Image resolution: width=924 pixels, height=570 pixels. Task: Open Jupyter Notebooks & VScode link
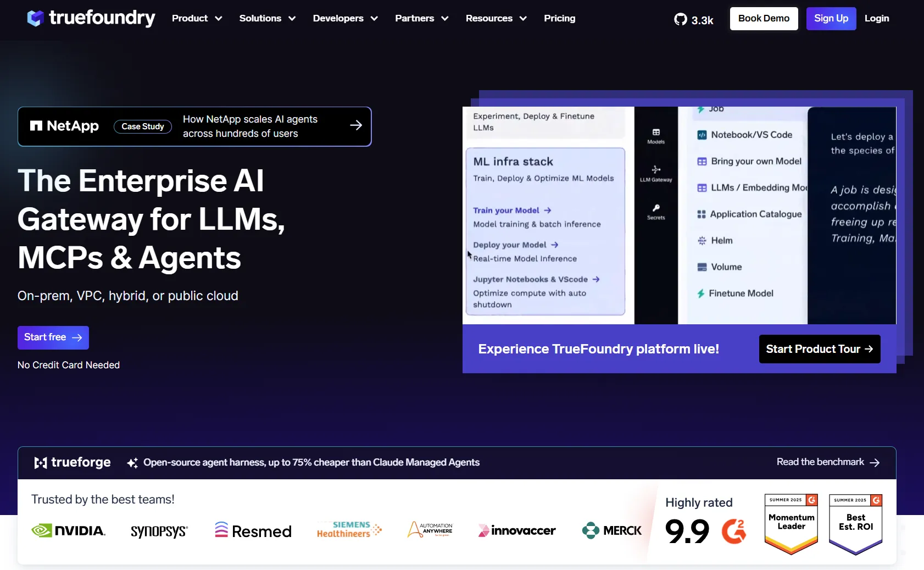click(x=536, y=280)
